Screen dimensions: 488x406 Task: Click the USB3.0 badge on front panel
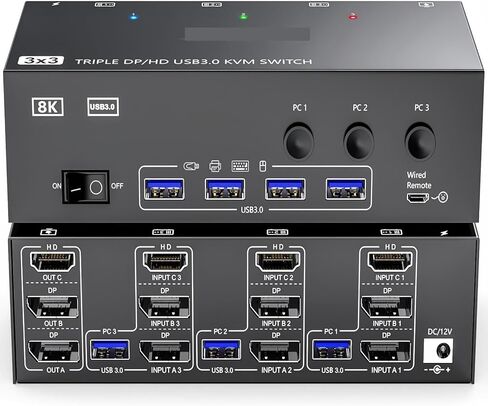(x=103, y=107)
